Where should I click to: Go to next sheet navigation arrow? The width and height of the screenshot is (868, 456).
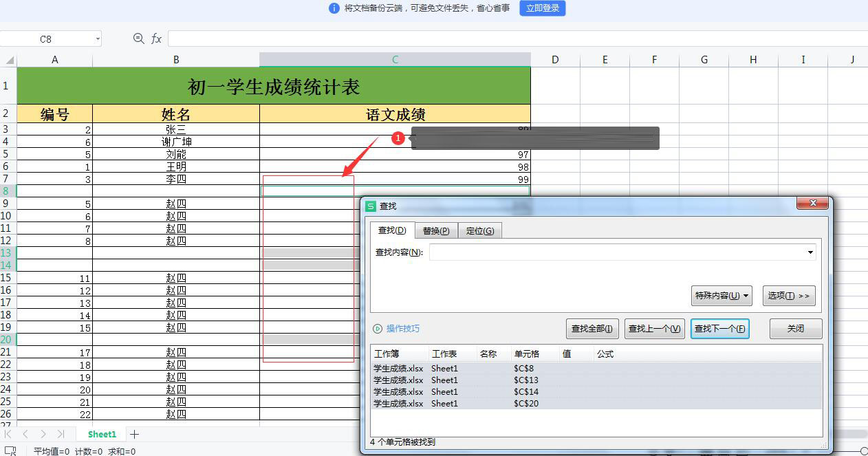[x=43, y=434]
